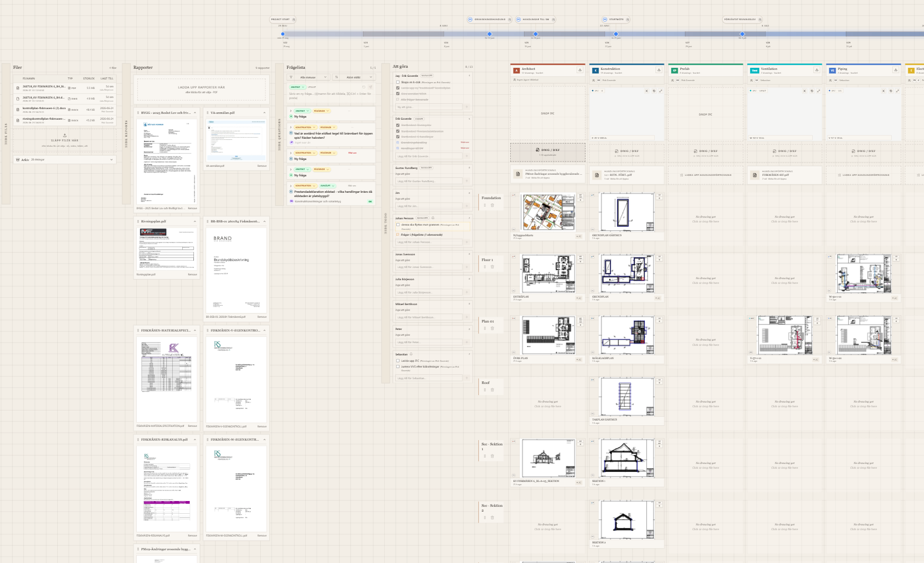Collapse the BYGG - 2025 Beslut Lov report
The width and height of the screenshot is (924, 563).
[x=195, y=113]
